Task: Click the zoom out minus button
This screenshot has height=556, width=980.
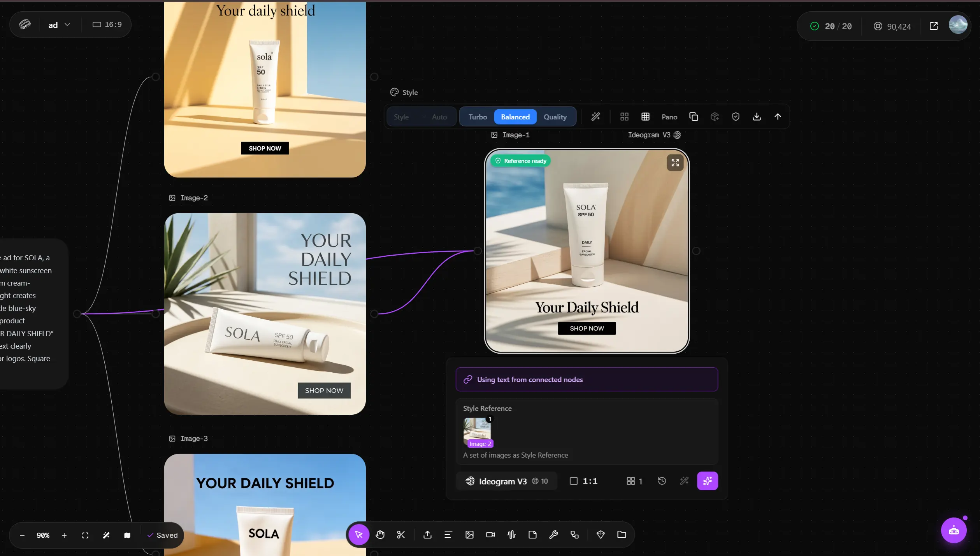Action: click(22, 535)
